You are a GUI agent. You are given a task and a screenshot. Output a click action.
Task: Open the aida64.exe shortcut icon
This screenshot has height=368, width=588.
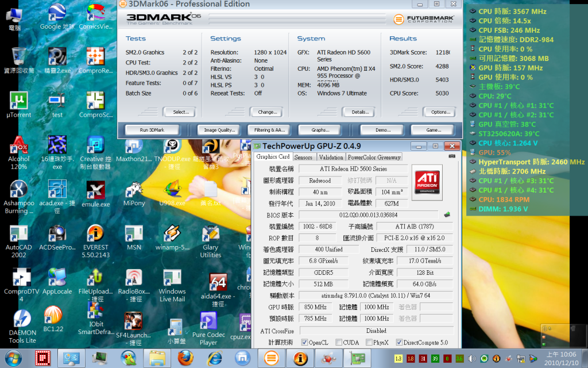(218, 290)
